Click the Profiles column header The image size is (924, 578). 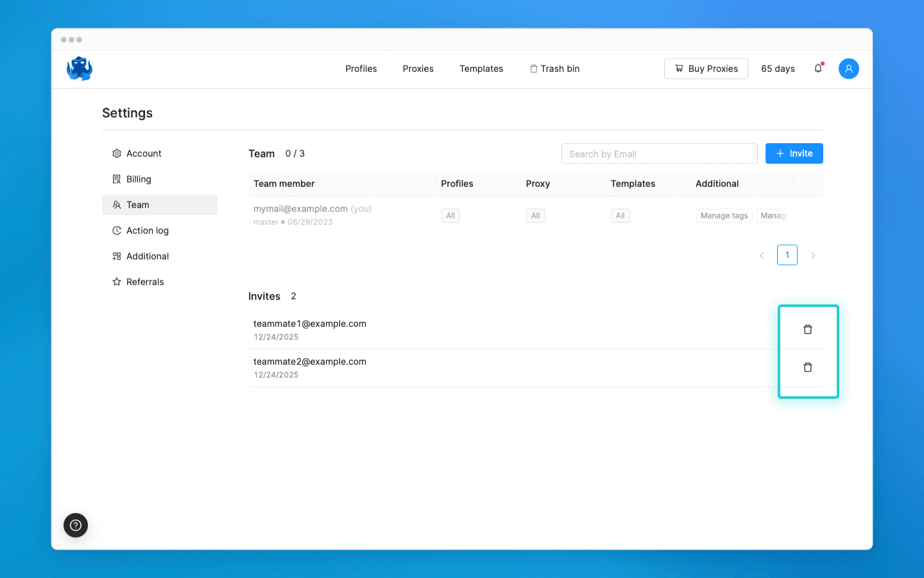[x=457, y=184]
